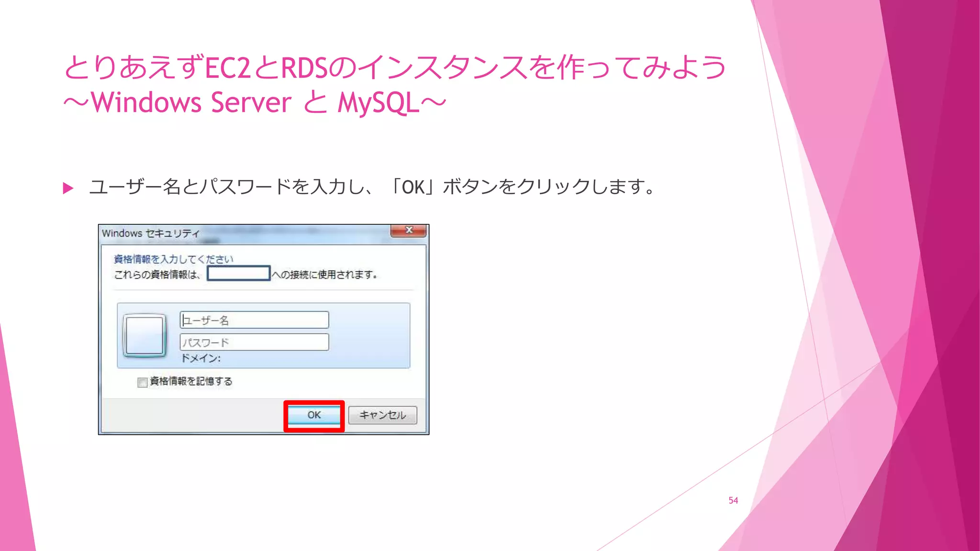Click the Windows セキュリティ title bar text
This screenshot has width=980, height=551.
click(x=150, y=233)
